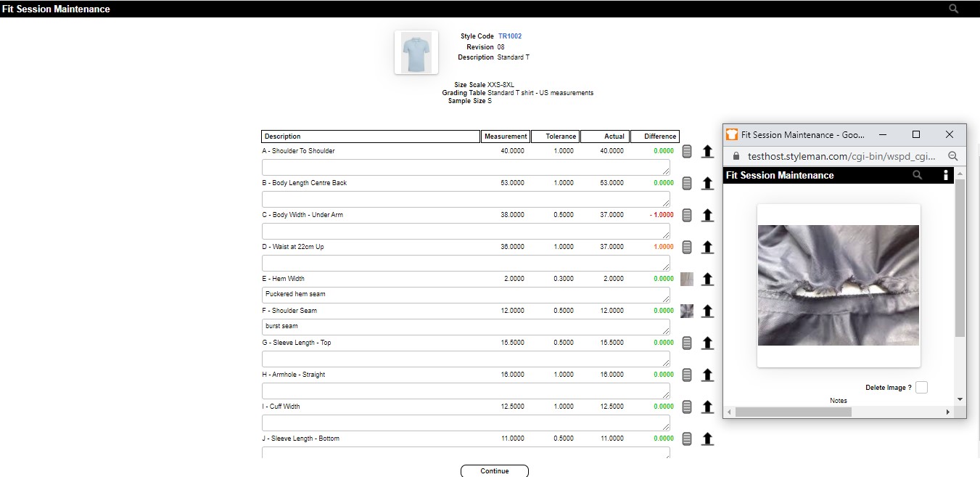Open notes icon for Shoulder To Shoulder row
The width and height of the screenshot is (980, 477).
pos(687,151)
